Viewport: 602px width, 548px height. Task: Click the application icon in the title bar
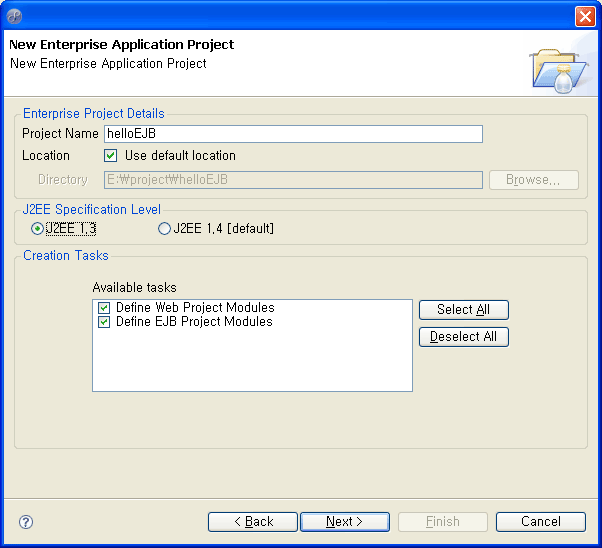(x=14, y=16)
